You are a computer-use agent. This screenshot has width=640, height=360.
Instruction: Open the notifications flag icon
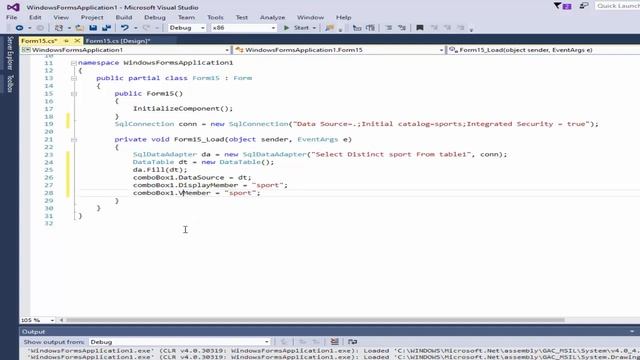(x=562, y=6)
